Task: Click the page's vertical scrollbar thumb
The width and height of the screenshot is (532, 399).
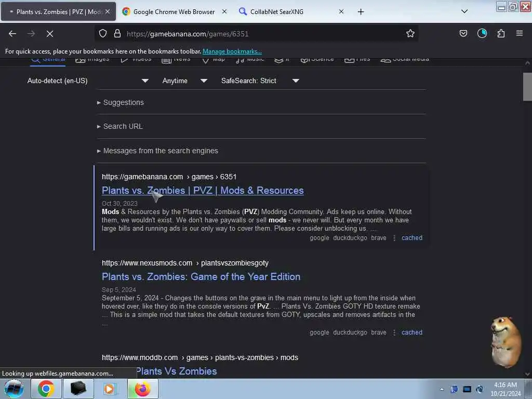Action: (527, 87)
